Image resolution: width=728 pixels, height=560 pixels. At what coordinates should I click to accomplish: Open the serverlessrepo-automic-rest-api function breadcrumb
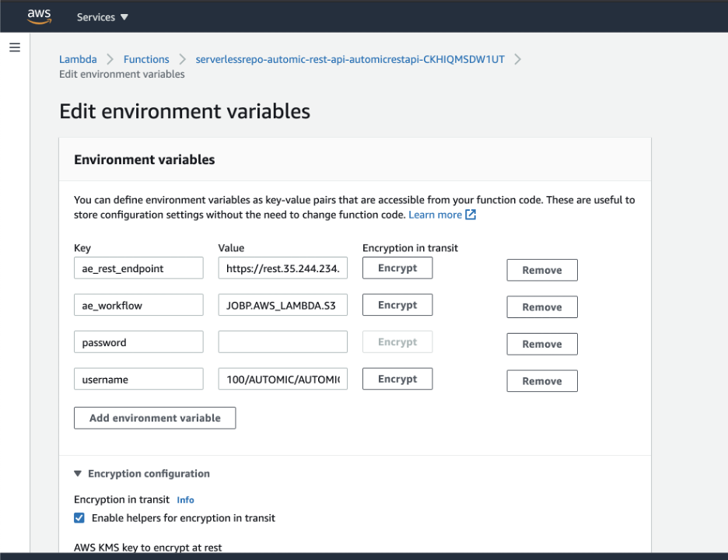[350, 59]
